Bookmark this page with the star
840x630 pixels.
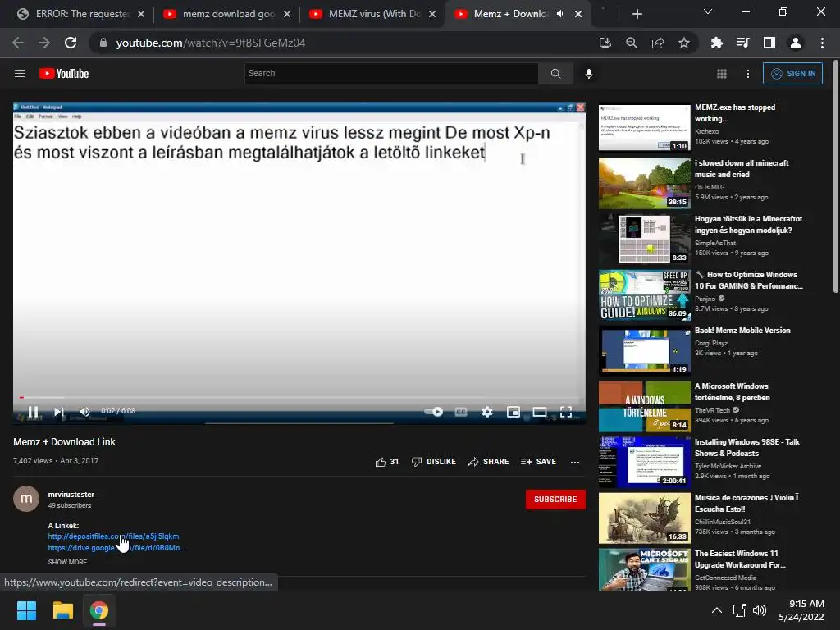tap(683, 43)
